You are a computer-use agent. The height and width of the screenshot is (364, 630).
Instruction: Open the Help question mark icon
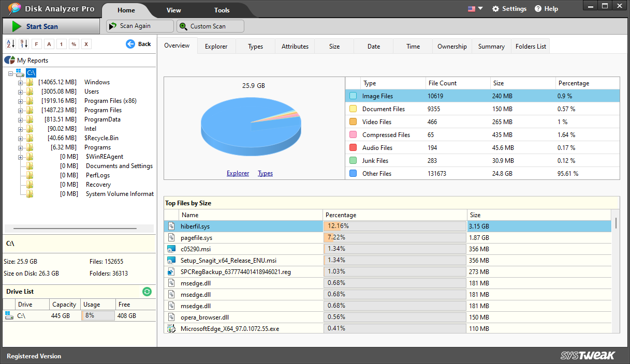(x=538, y=9)
